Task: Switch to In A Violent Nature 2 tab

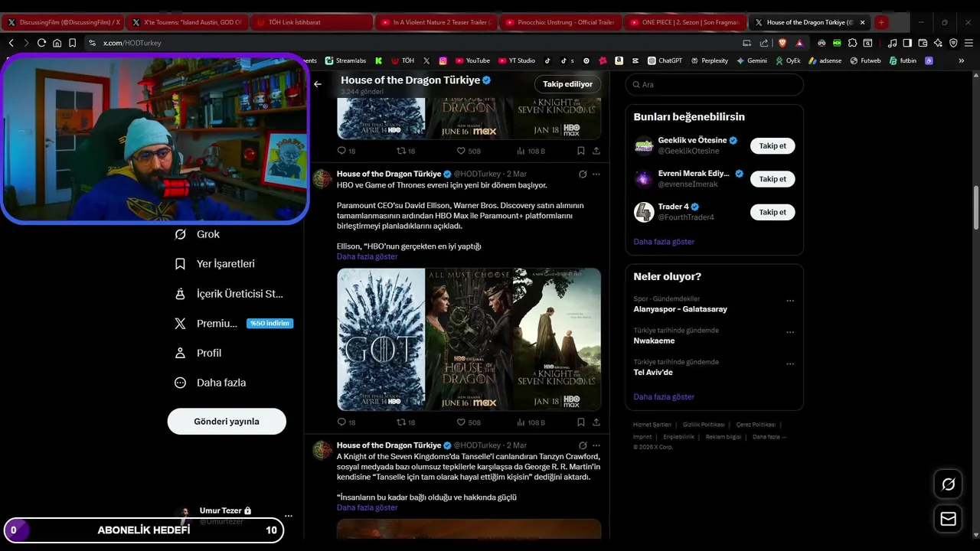Action: click(436, 22)
